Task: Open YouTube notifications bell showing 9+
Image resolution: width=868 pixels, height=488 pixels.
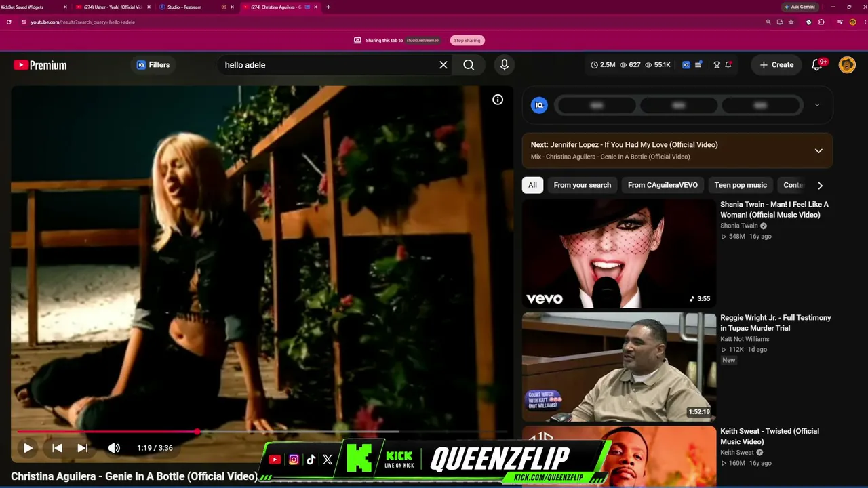Action: click(818, 65)
